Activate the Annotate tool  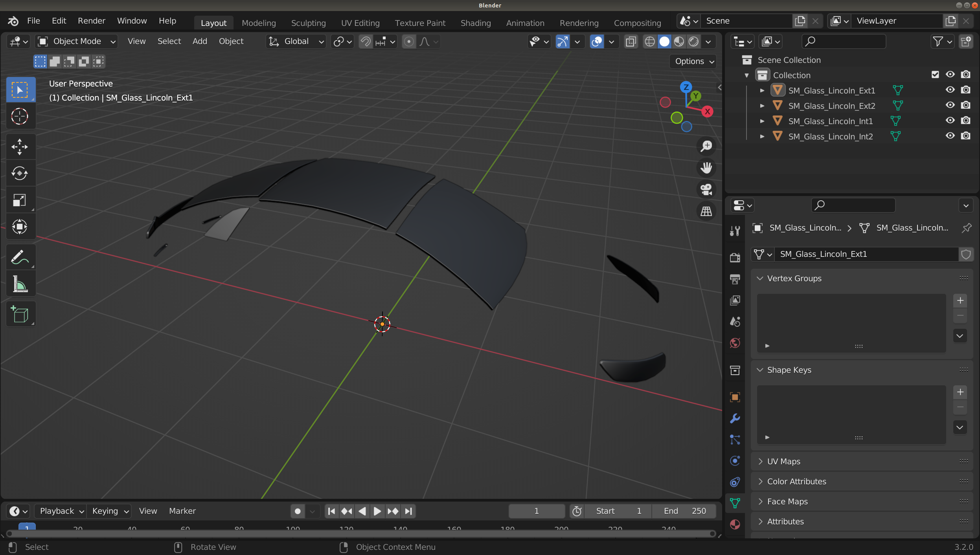pyautogui.click(x=20, y=257)
